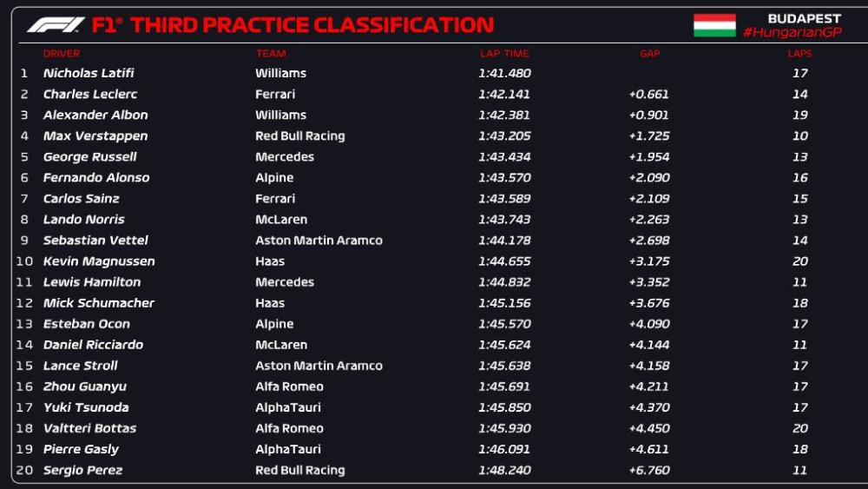Click Latifi's fastest lap time 1:41.480
Image resolution: width=868 pixels, height=489 pixels.
(x=504, y=74)
